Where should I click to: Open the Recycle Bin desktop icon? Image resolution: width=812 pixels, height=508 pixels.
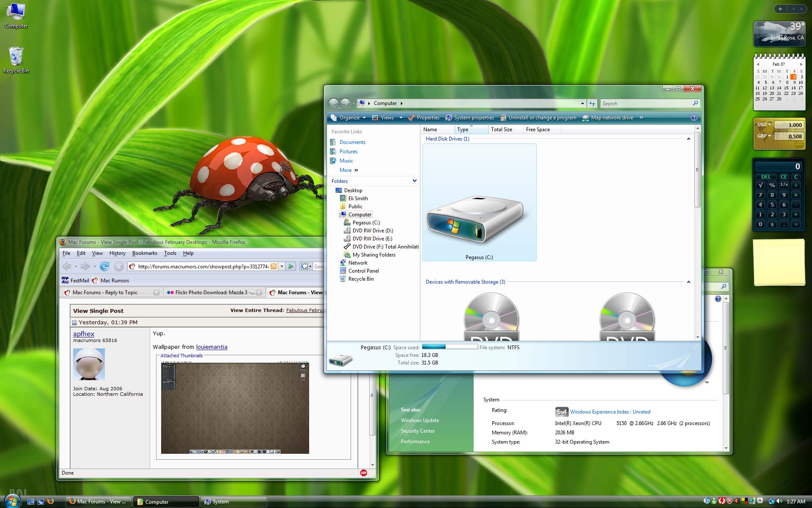(x=16, y=60)
